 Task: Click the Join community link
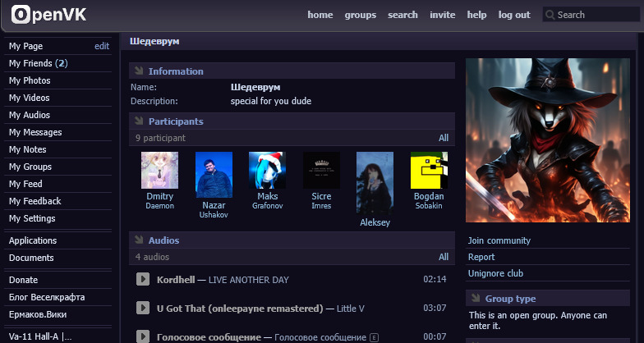(x=499, y=240)
